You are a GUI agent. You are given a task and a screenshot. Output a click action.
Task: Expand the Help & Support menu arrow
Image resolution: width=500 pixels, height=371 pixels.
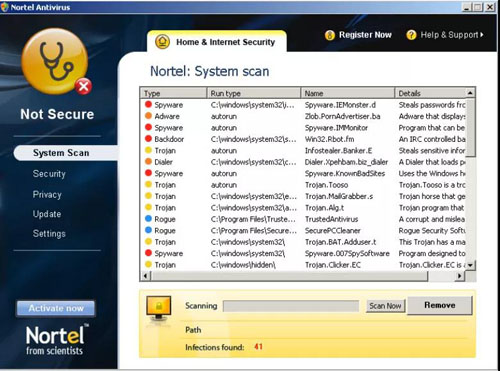pyautogui.click(x=482, y=35)
